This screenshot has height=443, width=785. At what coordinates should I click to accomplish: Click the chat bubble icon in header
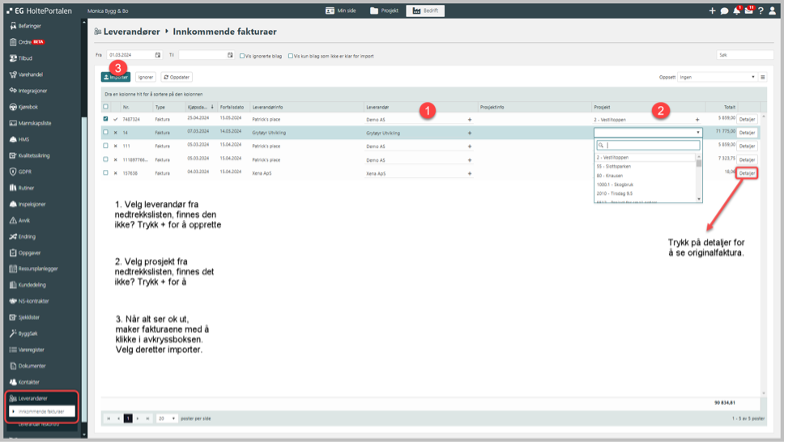point(724,10)
